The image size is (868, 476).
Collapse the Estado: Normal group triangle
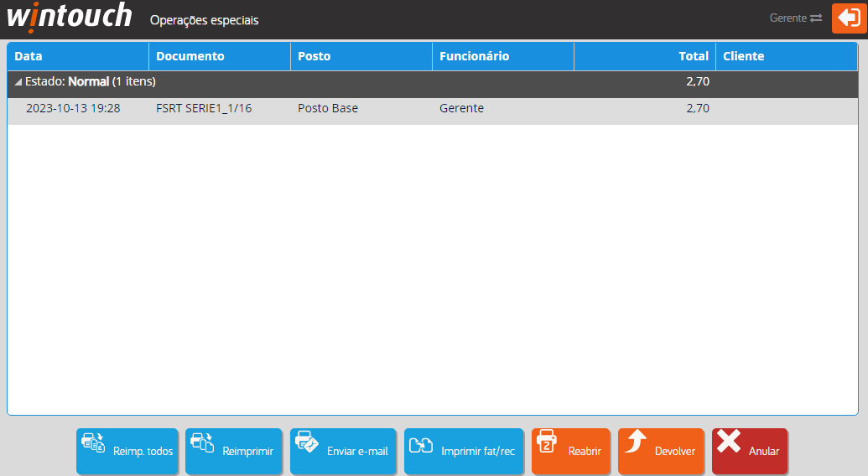point(18,82)
